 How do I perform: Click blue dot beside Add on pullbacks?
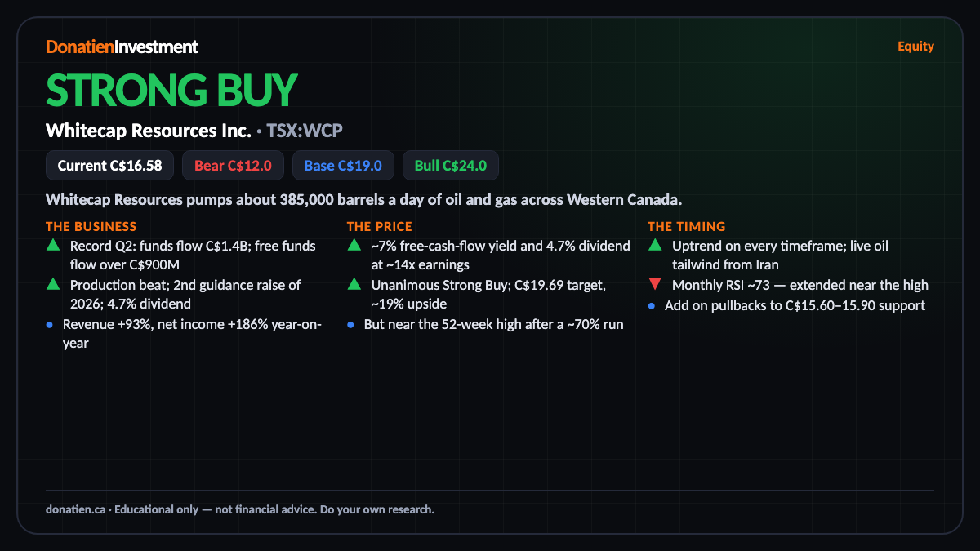click(x=652, y=305)
